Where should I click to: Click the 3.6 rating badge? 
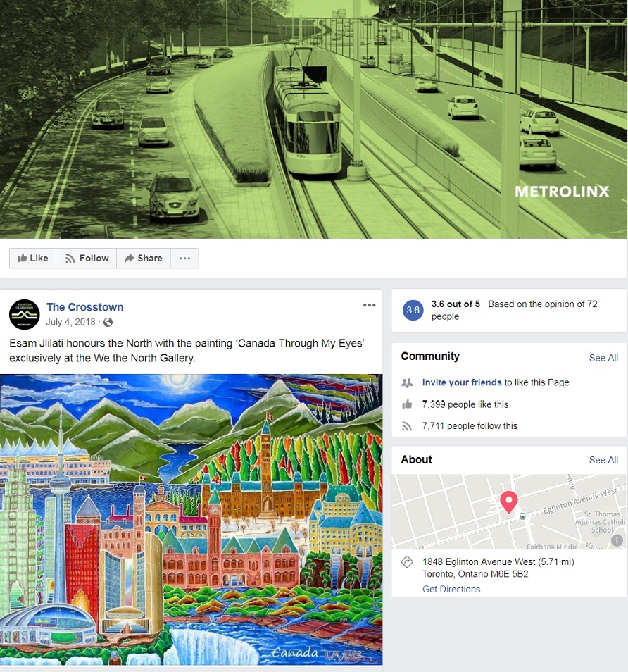click(x=413, y=310)
